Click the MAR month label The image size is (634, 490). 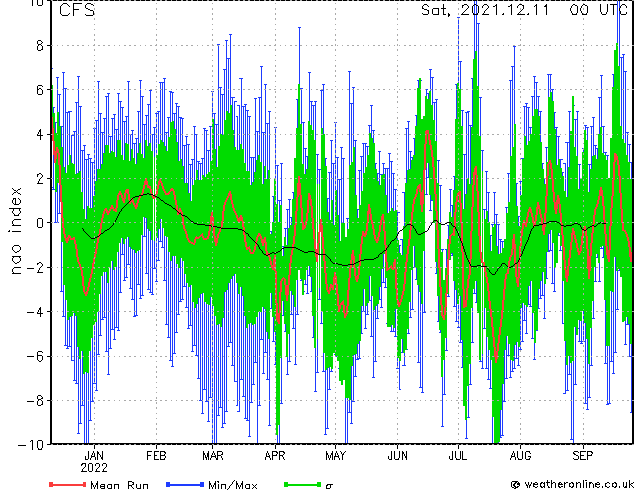pyautogui.click(x=213, y=456)
